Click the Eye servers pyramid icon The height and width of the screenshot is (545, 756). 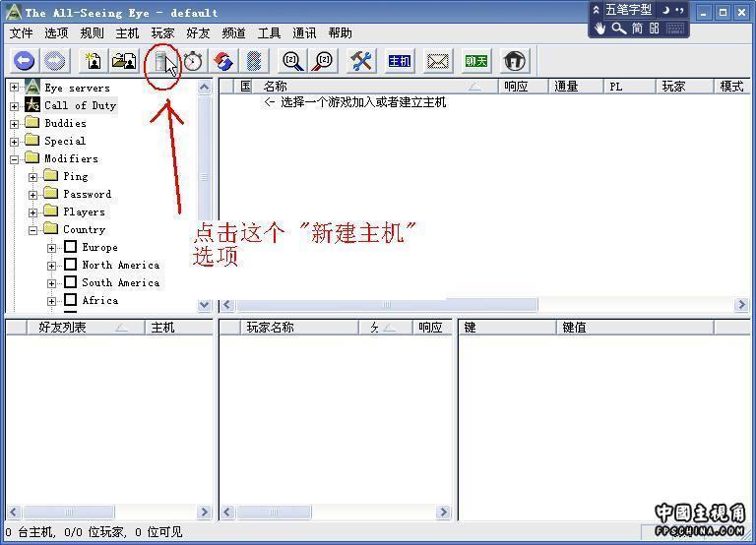tap(32, 88)
